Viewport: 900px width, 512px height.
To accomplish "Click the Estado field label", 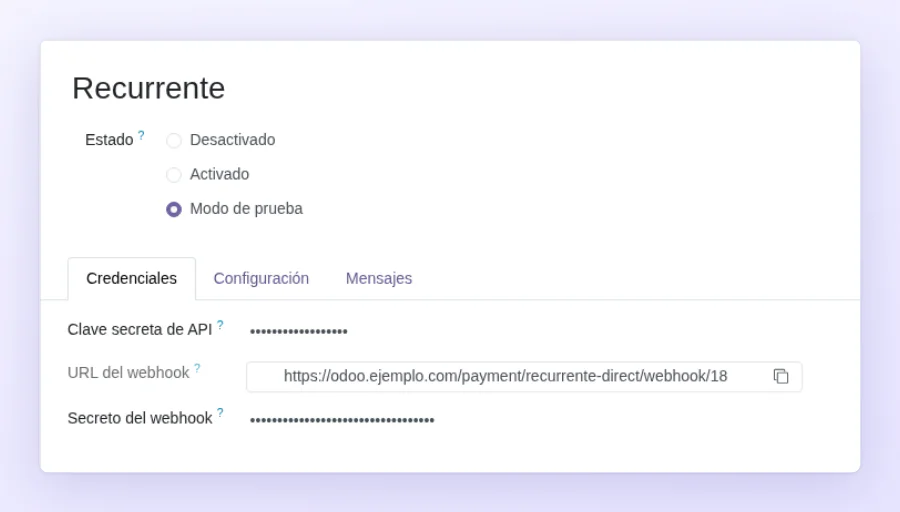I will click(x=109, y=140).
